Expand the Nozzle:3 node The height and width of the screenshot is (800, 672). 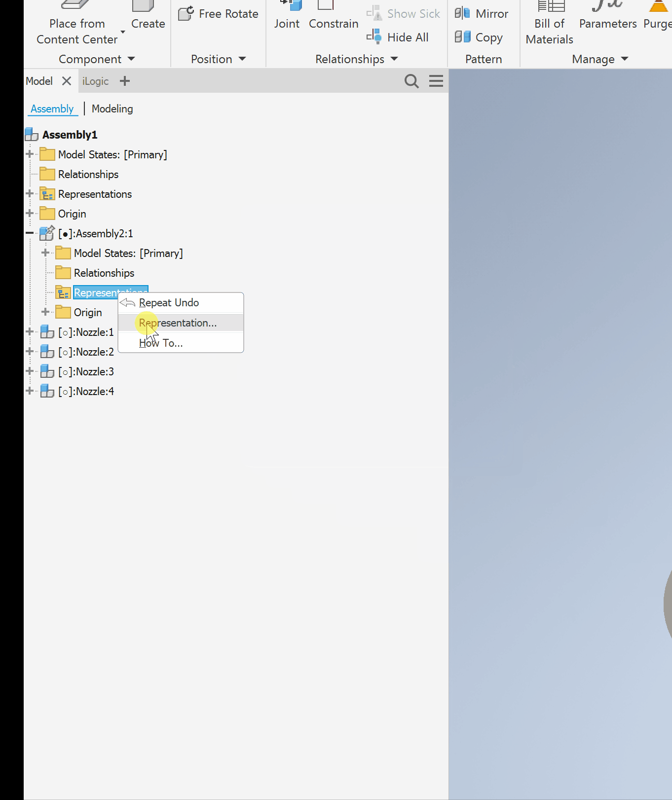(30, 371)
